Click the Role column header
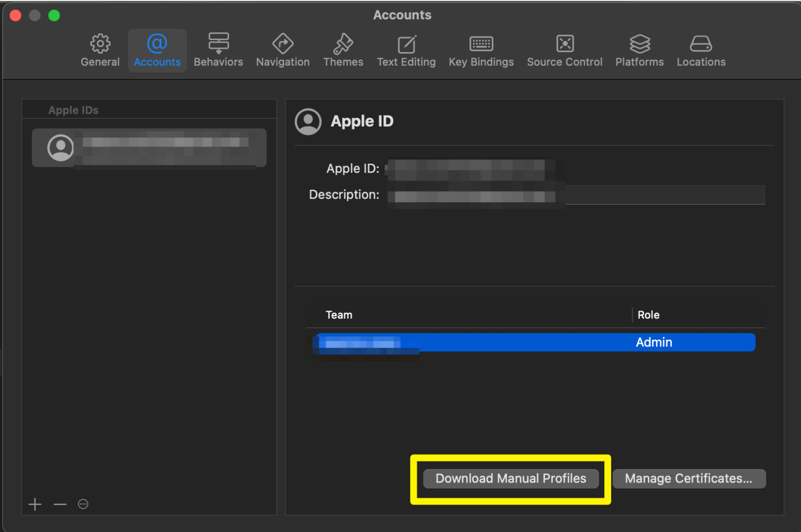 (648, 315)
